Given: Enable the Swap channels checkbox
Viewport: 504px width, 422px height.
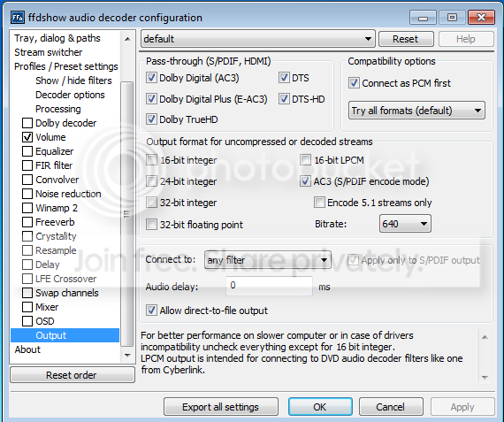Looking at the screenshot, I should pos(27,293).
